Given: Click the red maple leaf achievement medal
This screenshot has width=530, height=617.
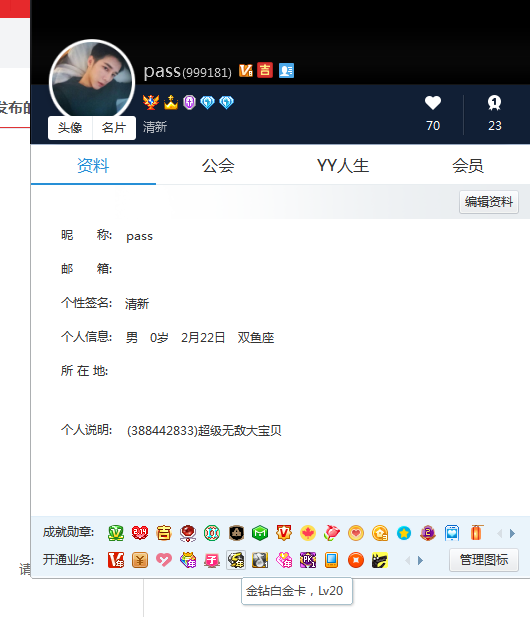Looking at the screenshot, I should [x=308, y=533].
